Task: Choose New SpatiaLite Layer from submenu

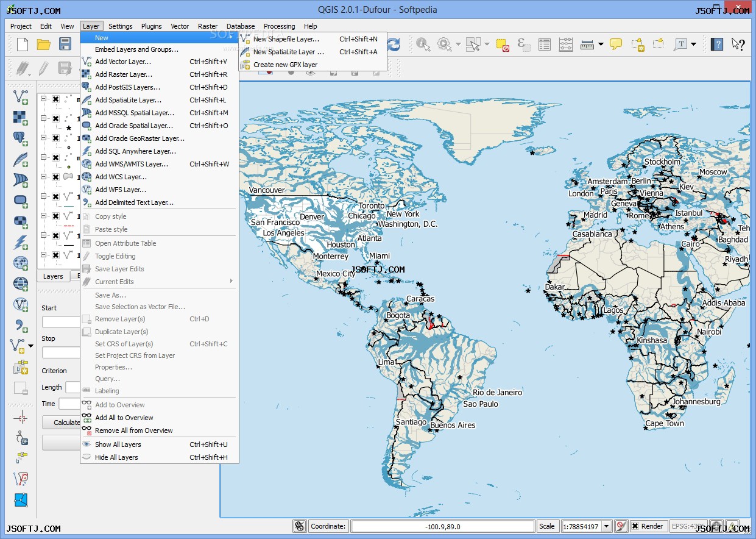Action: [x=313, y=52]
